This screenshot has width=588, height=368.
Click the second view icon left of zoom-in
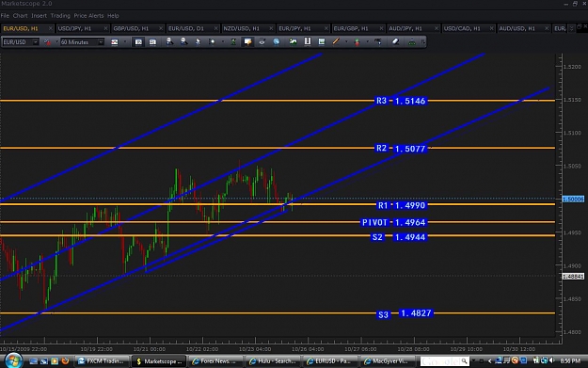click(x=152, y=41)
